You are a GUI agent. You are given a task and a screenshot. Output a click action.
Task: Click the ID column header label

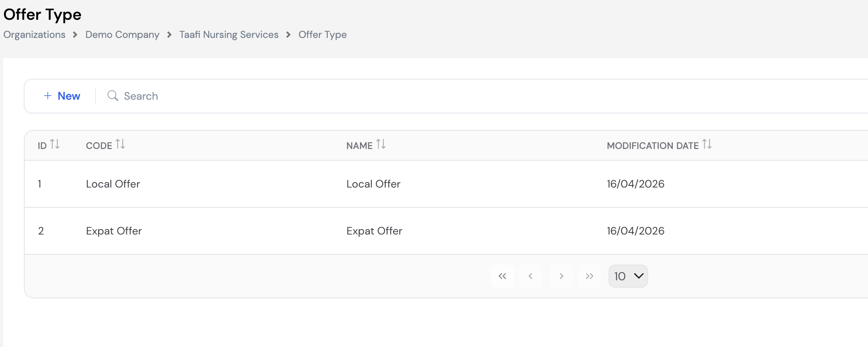(x=42, y=146)
